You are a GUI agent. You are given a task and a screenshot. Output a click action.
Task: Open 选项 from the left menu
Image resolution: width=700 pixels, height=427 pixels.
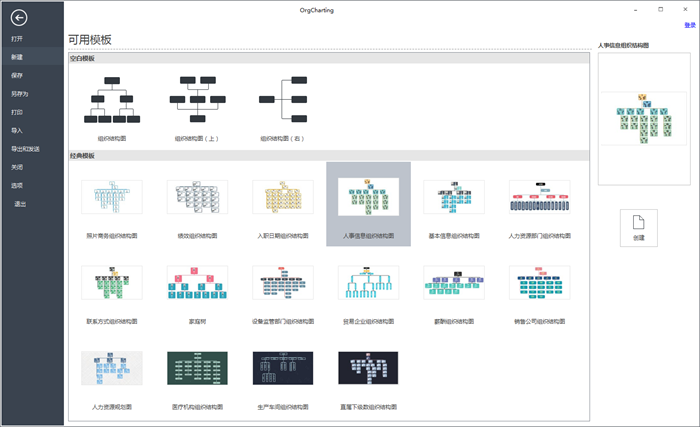coord(17,185)
